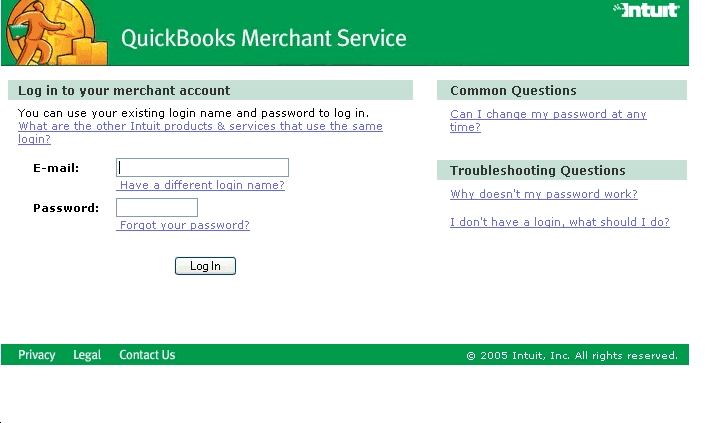Viewport: 727px width, 423px height.
Task: Open 'Why doesn't my password work?' link
Action: [544, 194]
